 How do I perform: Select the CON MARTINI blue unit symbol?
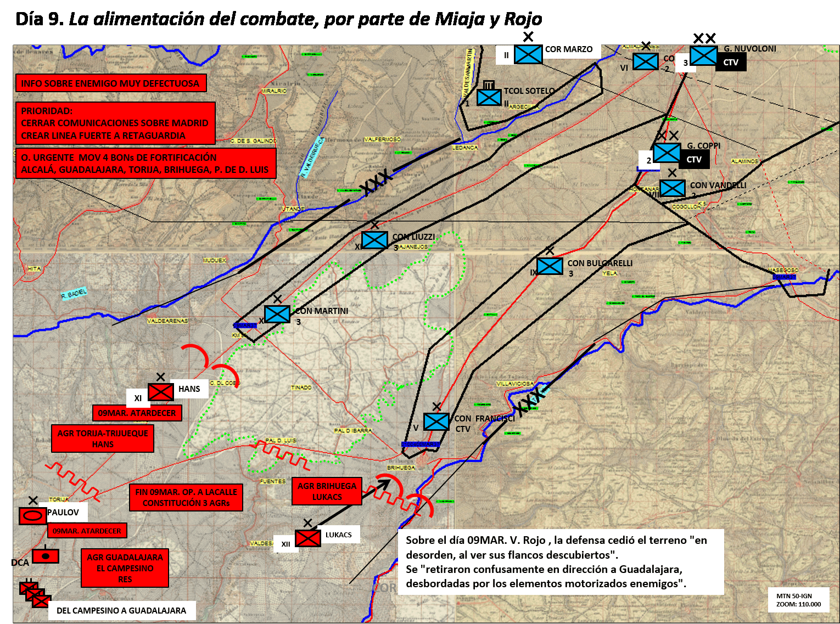pos(277,314)
